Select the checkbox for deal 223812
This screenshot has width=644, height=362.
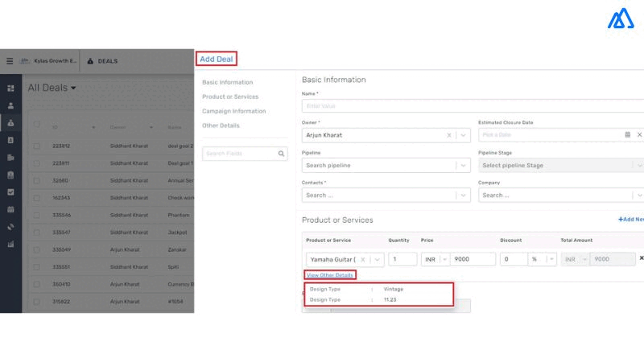coord(36,146)
